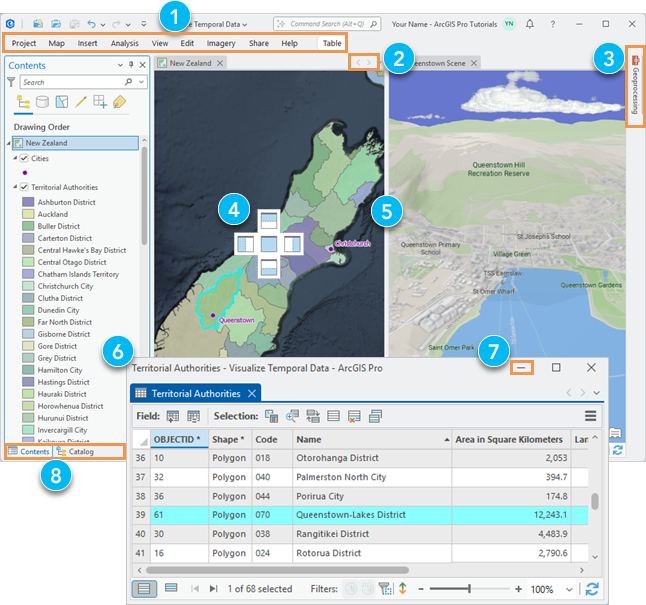
Task: Click the Clear Selection icon
Action: (333, 416)
